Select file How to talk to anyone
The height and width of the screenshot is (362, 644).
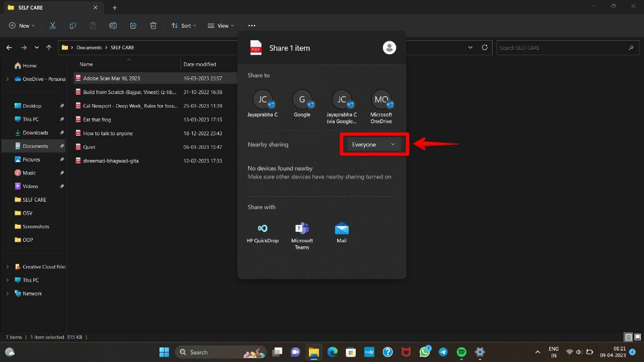108,133
